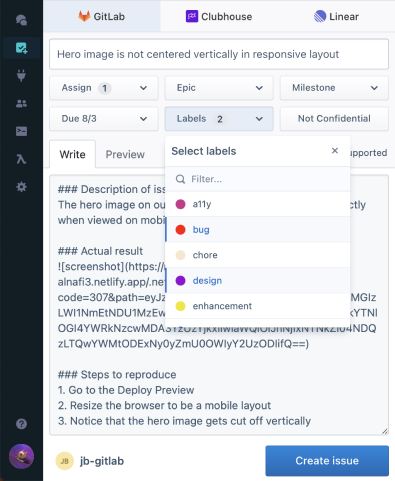Click the chore beige color dot

point(180,255)
